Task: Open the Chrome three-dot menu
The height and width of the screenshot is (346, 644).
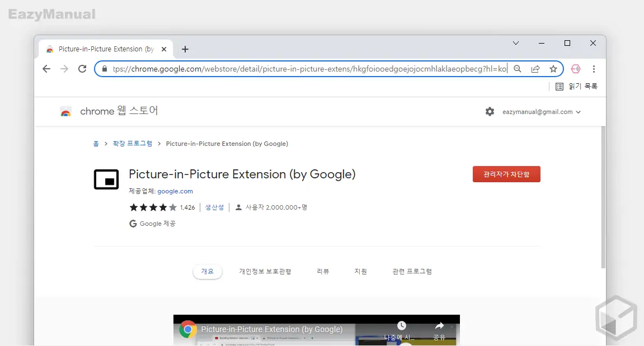Action: coord(594,69)
